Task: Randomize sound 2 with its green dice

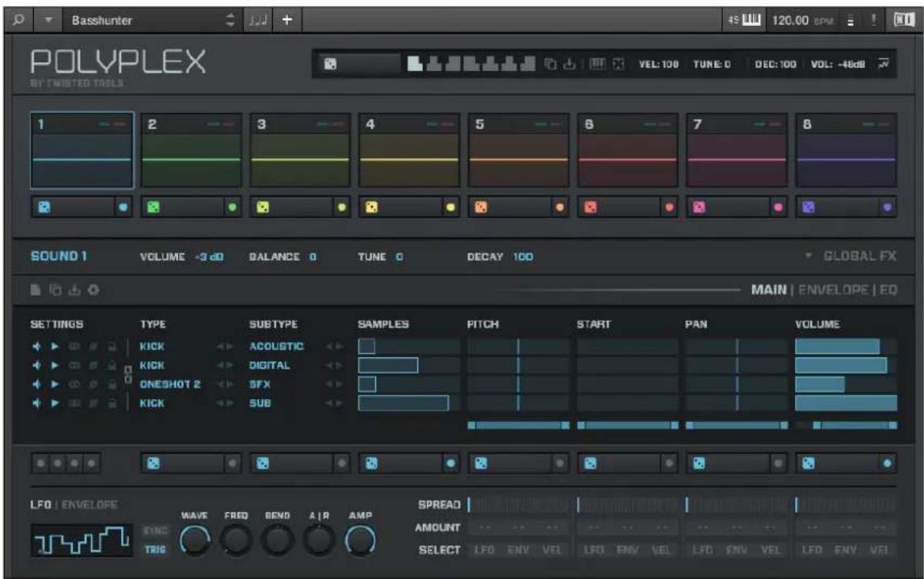Action: pos(153,207)
